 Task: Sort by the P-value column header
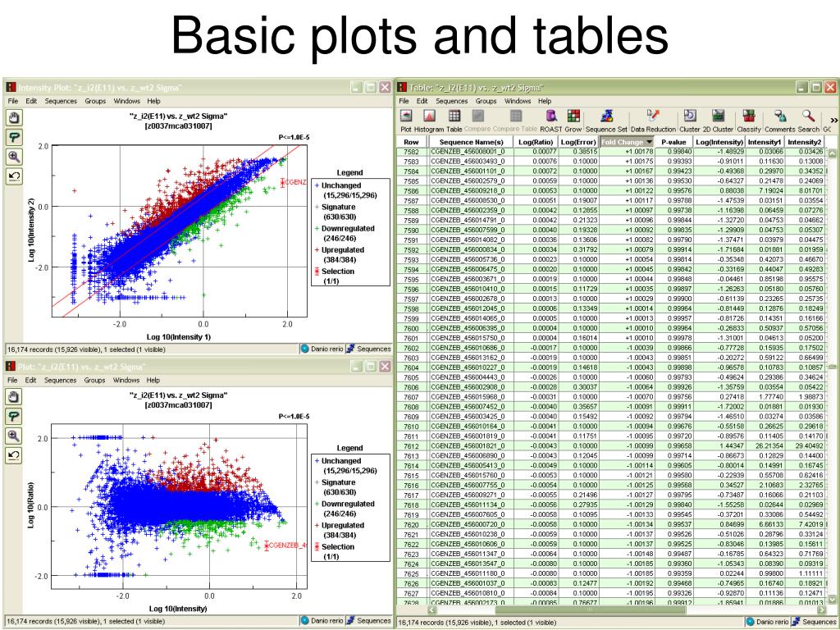point(673,142)
